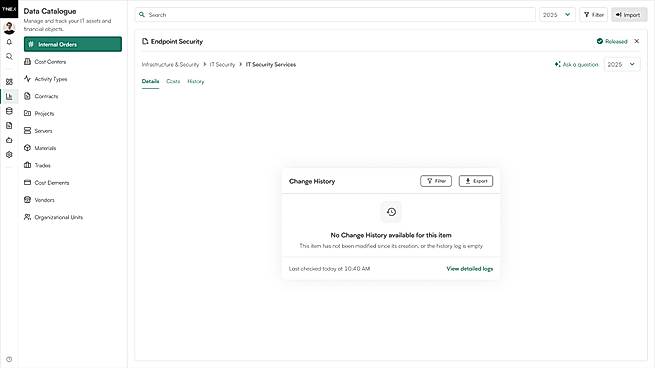The height and width of the screenshot is (368, 655).
Task: Click the Vendors store icon
Action: click(x=28, y=200)
